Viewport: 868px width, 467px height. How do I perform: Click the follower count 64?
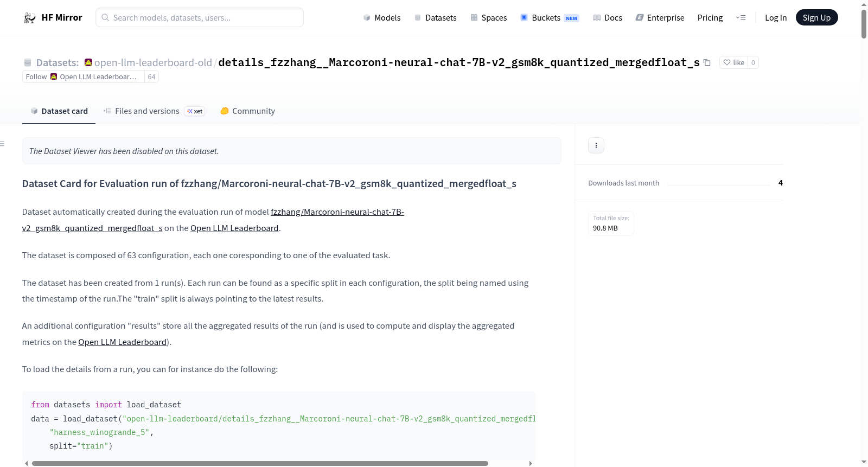tap(151, 77)
